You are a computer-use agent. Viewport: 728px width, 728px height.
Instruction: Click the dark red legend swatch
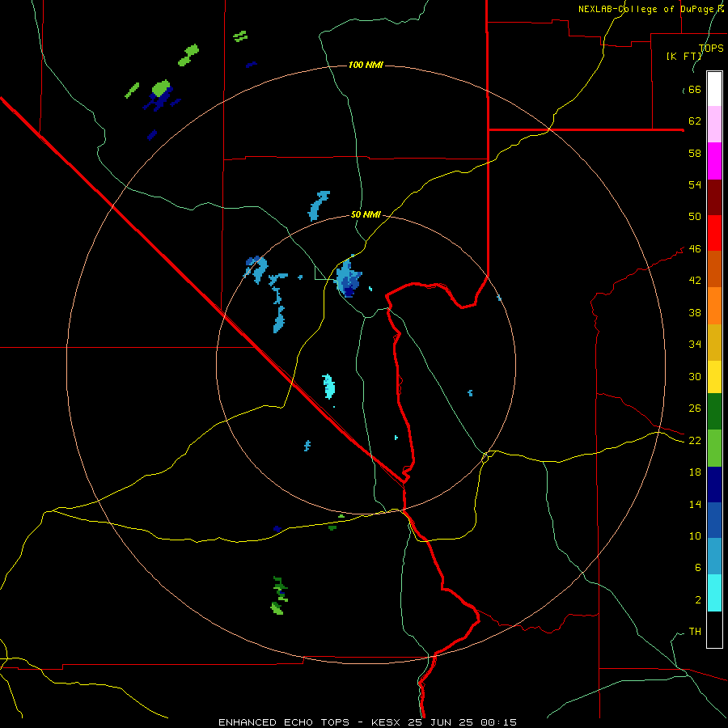pyautogui.click(x=714, y=197)
